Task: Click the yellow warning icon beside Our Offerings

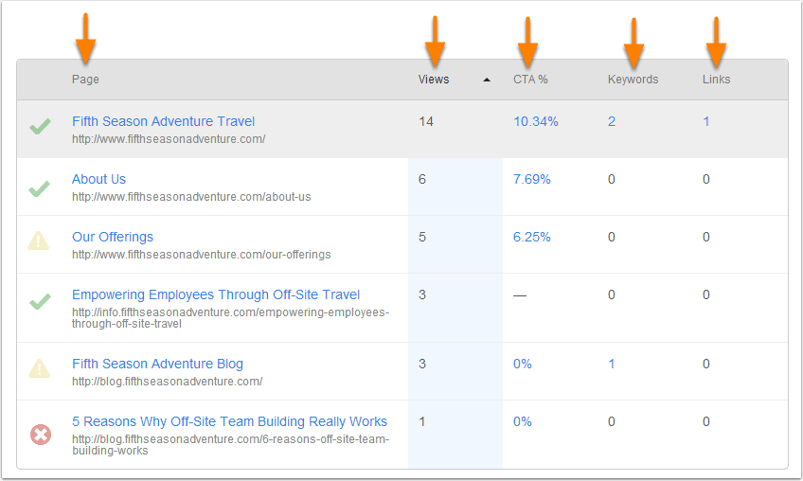Action: point(39,241)
